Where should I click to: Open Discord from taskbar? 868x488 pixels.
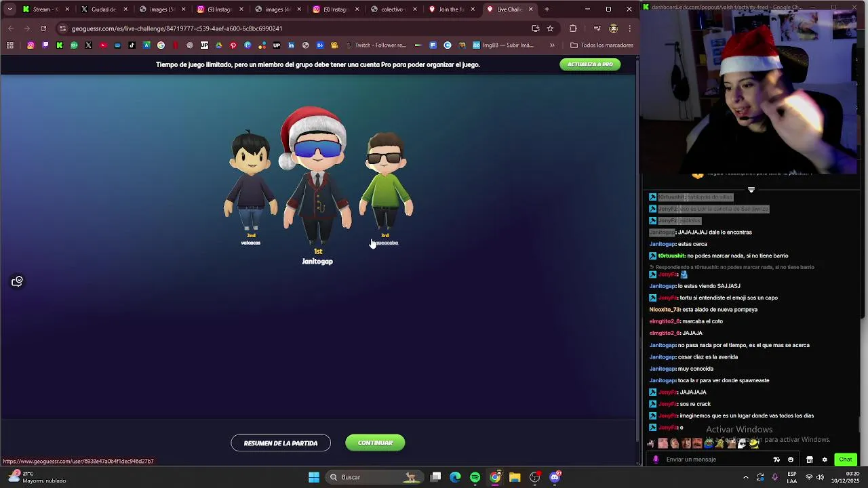tap(555, 477)
